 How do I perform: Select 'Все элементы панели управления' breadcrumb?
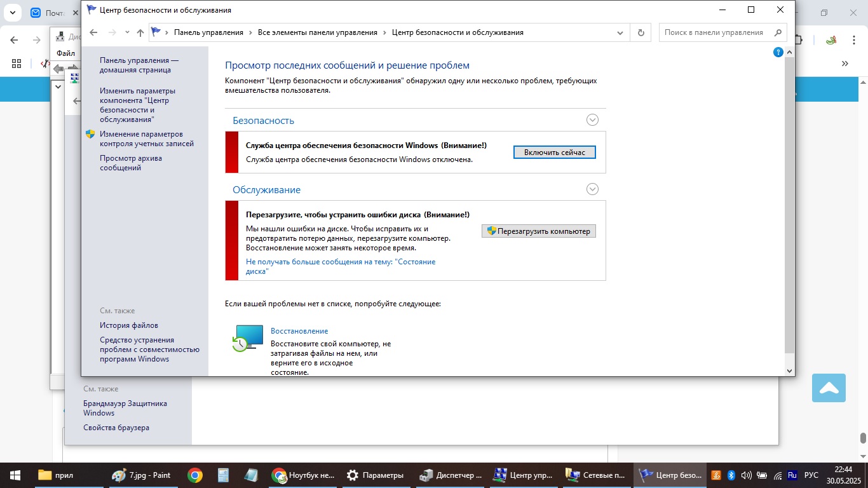(317, 32)
